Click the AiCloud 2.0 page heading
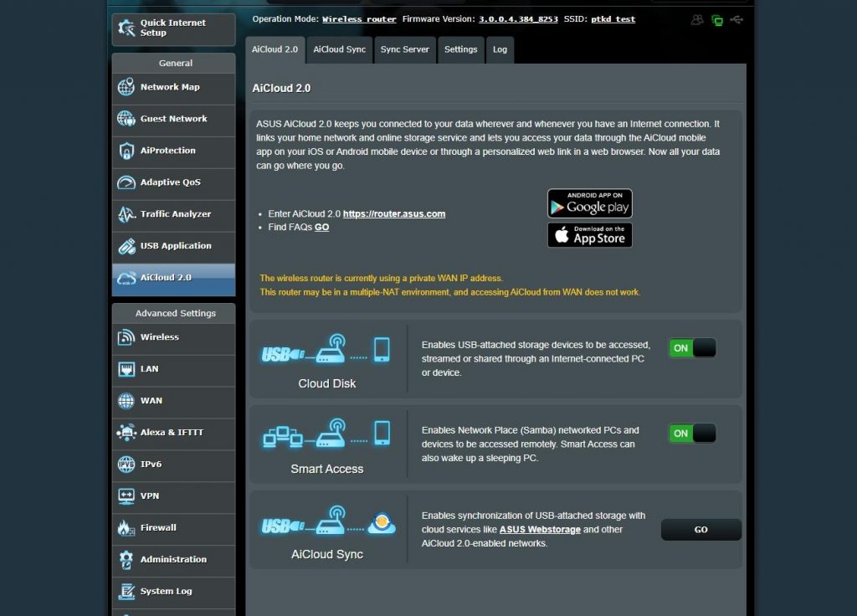The height and width of the screenshot is (616, 857). 281,89
